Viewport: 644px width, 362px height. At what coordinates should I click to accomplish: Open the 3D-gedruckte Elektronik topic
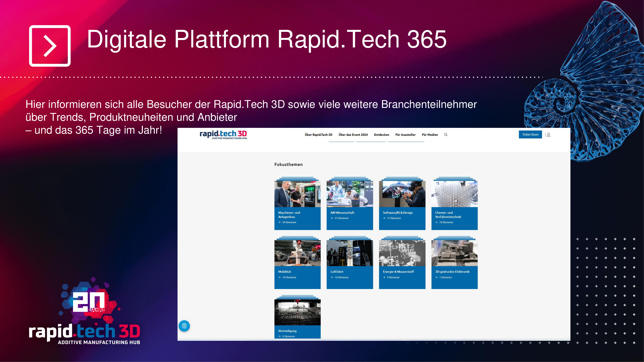[x=452, y=272]
